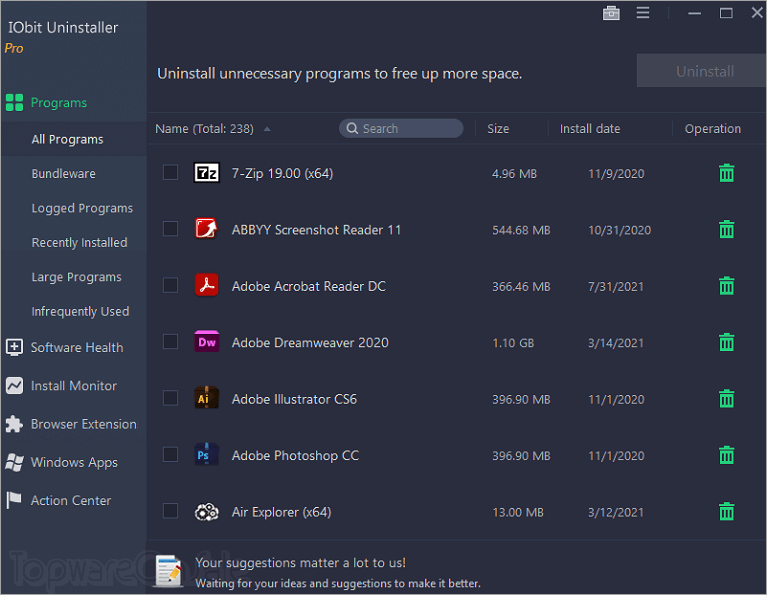View Large Programs category
767x595 pixels.
click(x=76, y=277)
